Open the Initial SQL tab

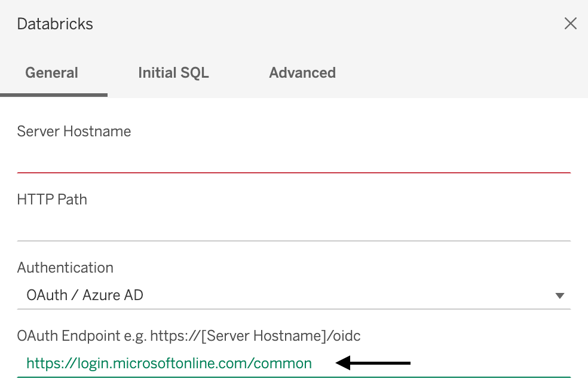coord(173,73)
